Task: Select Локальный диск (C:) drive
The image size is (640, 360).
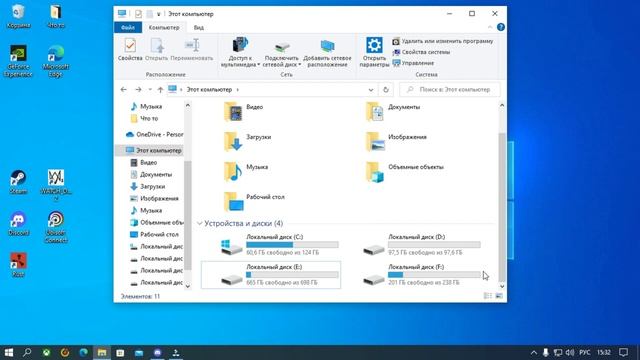Action: (x=271, y=244)
